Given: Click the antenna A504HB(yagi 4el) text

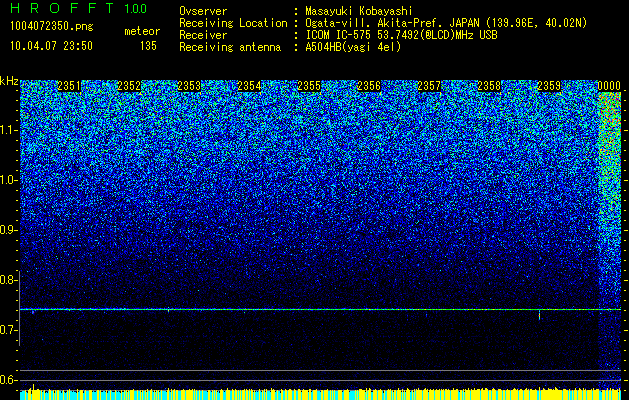Looking at the screenshot, I should tap(353, 47).
